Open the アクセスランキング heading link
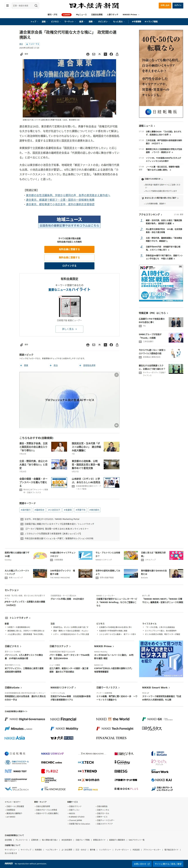 click(150, 214)
